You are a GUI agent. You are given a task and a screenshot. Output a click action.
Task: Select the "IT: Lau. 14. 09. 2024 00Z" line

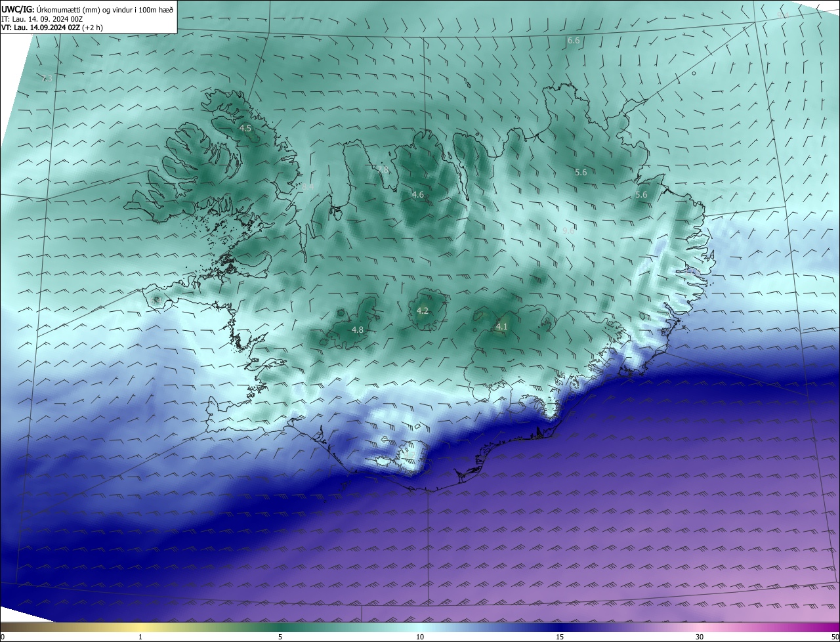pos(42,19)
